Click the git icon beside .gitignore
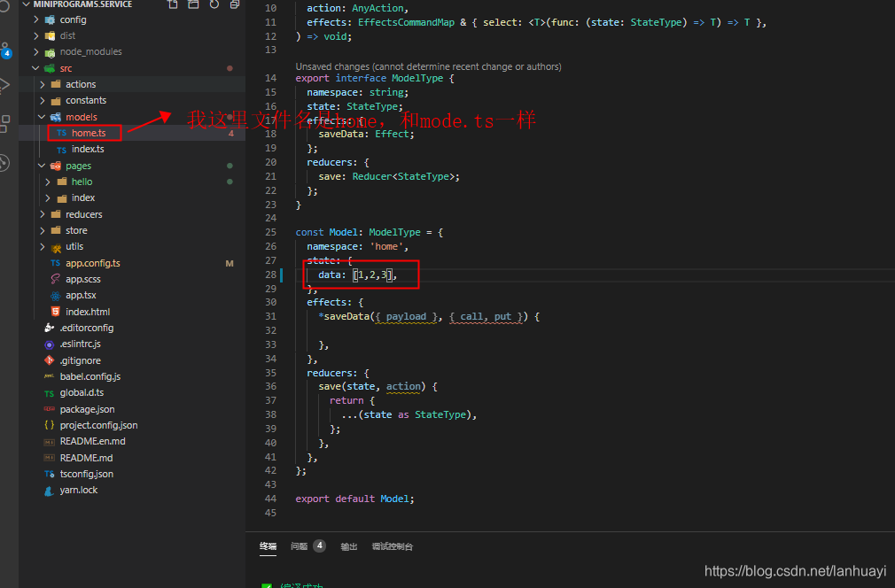 49,360
